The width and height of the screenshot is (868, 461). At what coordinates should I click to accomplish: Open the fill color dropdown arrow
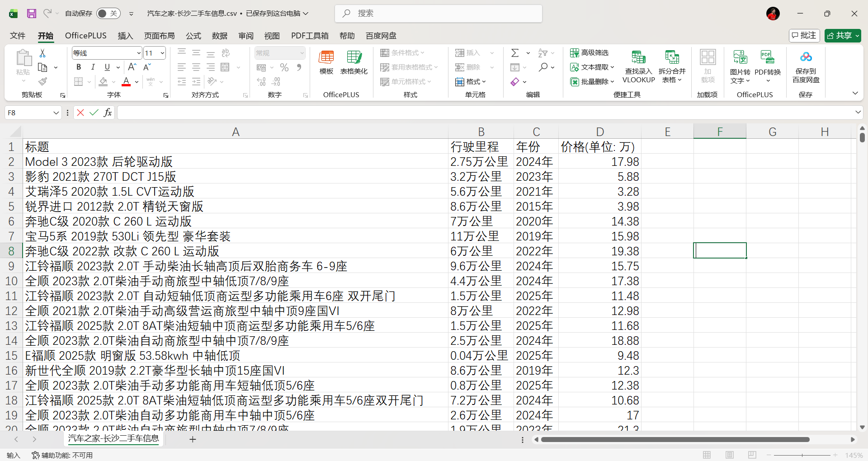(114, 82)
